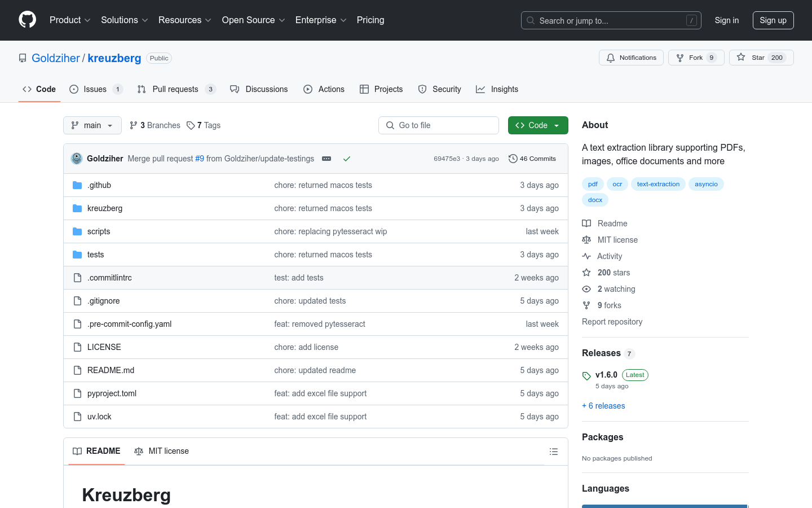Open the README outline list icon
The width and height of the screenshot is (812, 508).
click(554, 452)
